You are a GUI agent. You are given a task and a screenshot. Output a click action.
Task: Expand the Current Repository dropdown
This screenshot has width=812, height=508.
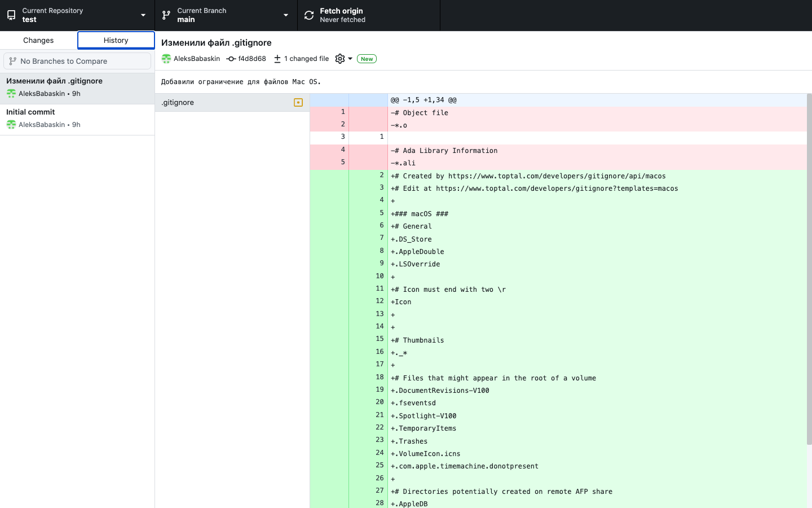(143, 15)
